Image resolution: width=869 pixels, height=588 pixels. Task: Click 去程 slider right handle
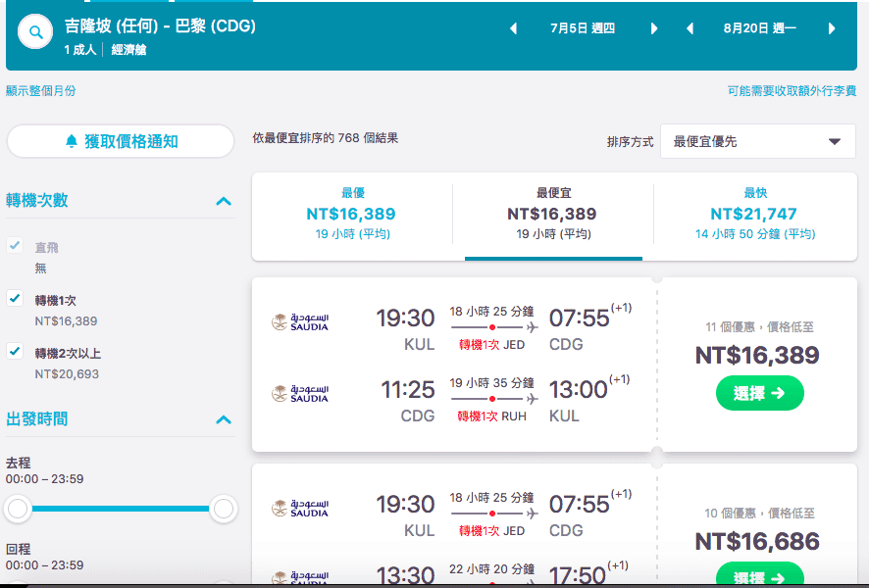tap(224, 509)
